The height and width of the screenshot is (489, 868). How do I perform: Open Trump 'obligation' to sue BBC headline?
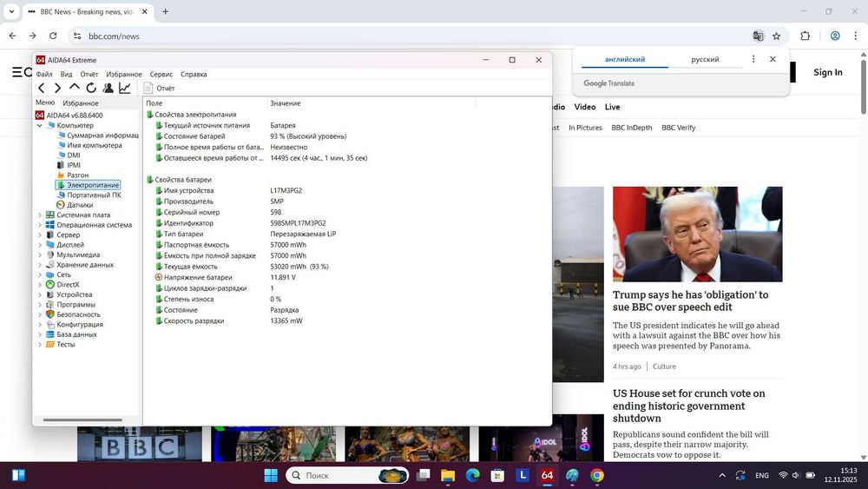pyautogui.click(x=690, y=301)
